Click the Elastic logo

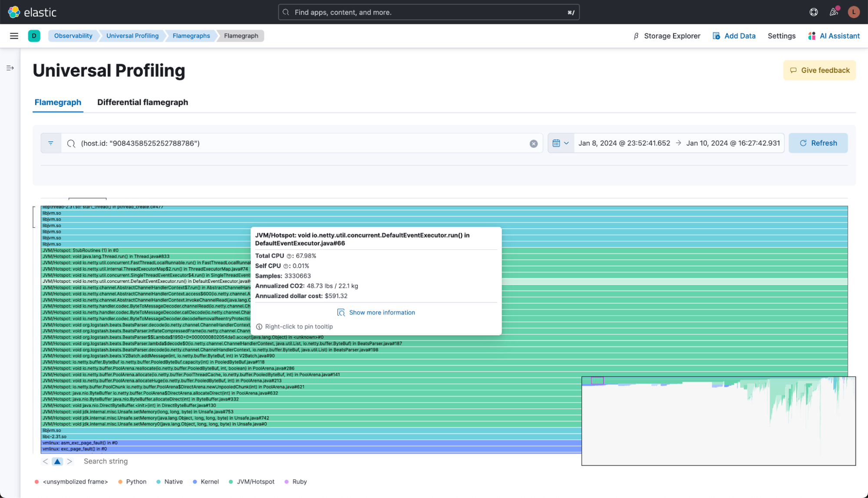coord(32,12)
